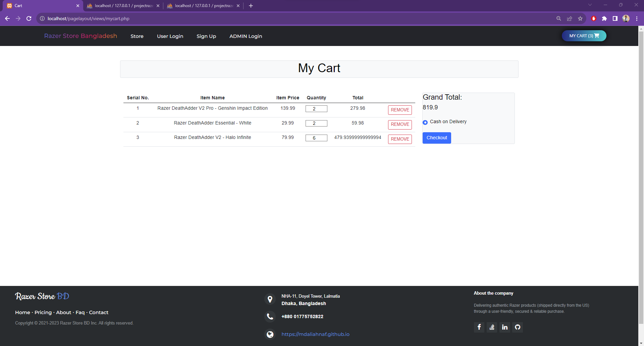Click the browser back arrow
The image size is (644, 346).
(x=7, y=18)
